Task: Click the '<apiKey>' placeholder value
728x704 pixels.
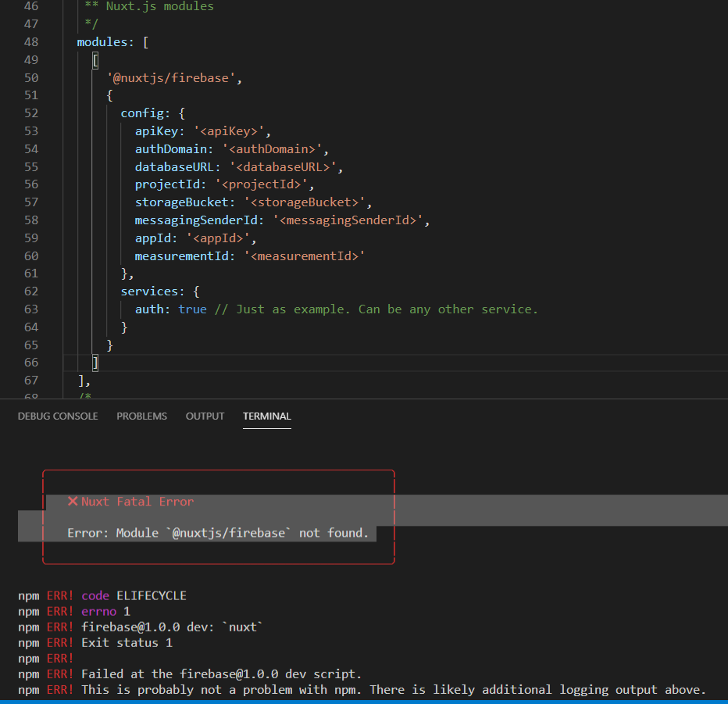Action: coord(228,131)
